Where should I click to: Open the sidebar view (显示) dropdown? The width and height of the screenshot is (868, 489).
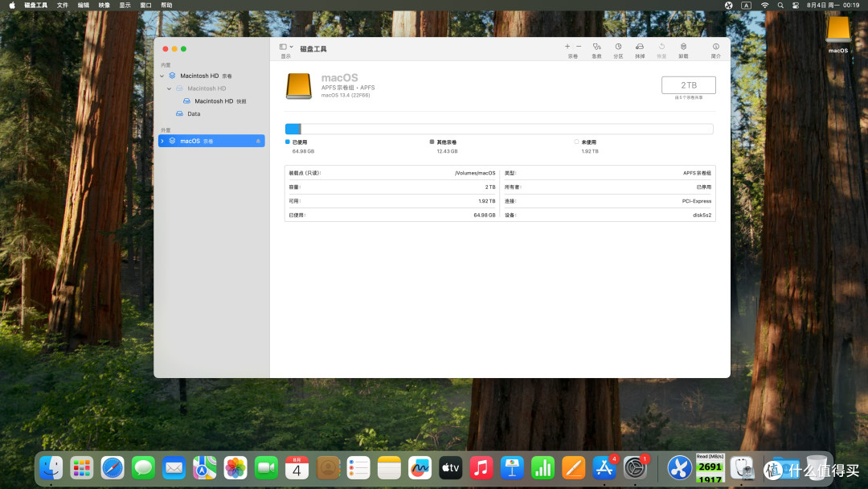tap(285, 47)
